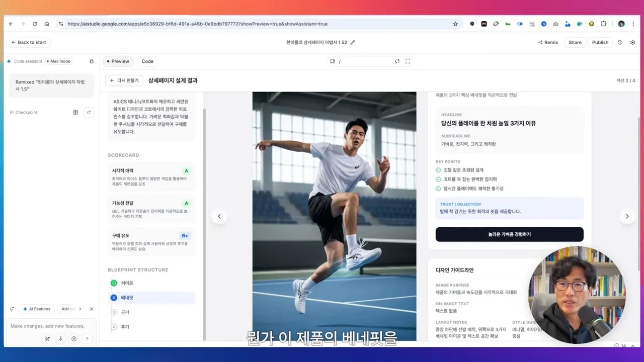The height and width of the screenshot is (362, 644).
Task: Bookmark the page with the address bar star
Action: pyautogui.click(x=455, y=24)
